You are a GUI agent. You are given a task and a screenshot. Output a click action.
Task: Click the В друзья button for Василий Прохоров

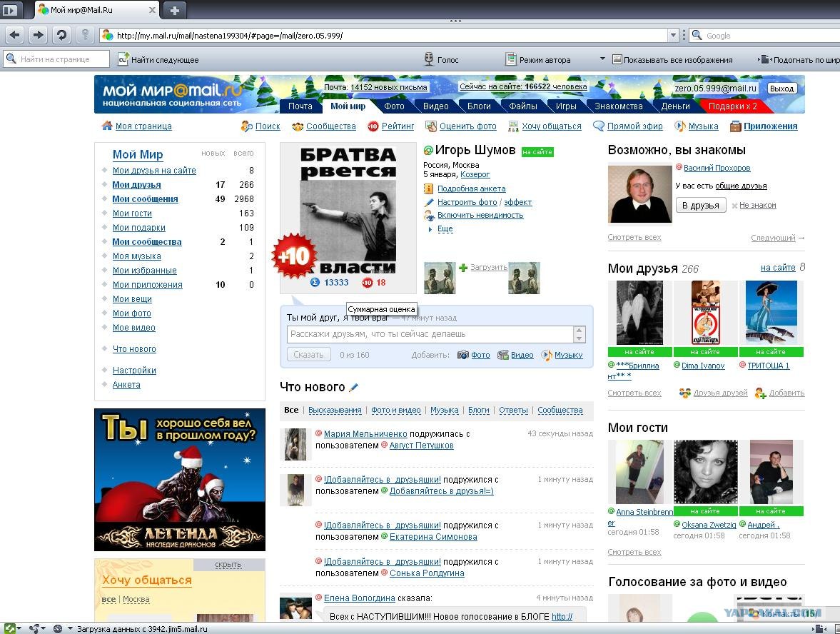(x=701, y=205)
